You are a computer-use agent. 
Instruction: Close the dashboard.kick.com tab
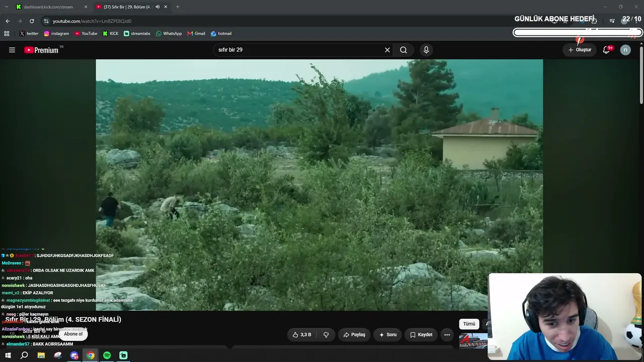(86, 7)
